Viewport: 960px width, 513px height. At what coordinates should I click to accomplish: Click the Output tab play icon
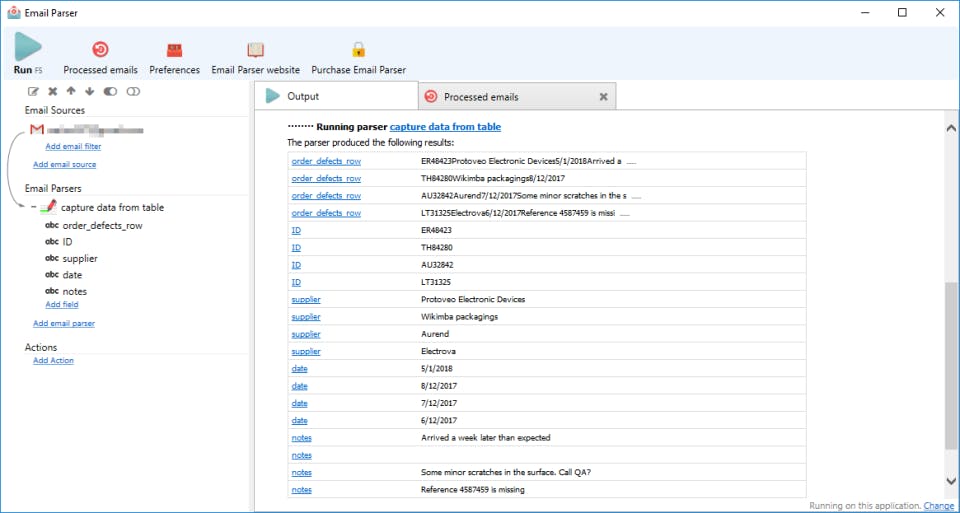(272, 96)
